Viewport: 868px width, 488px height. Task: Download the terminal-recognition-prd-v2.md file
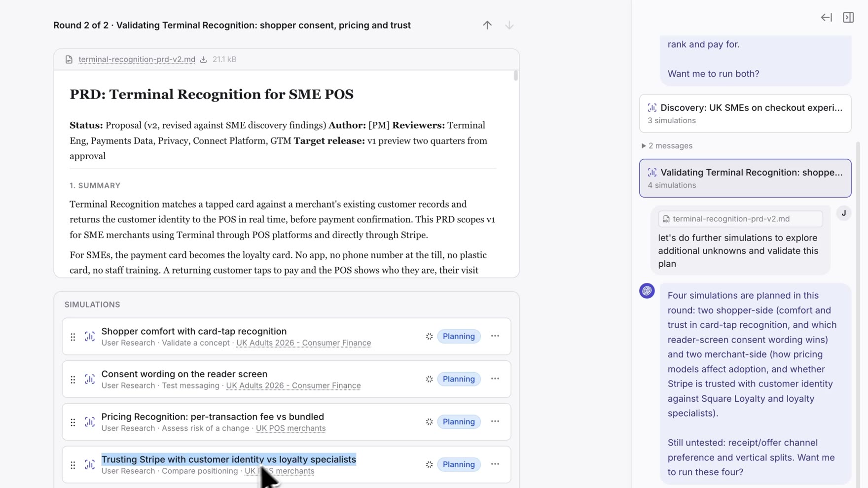click(203, 60)
